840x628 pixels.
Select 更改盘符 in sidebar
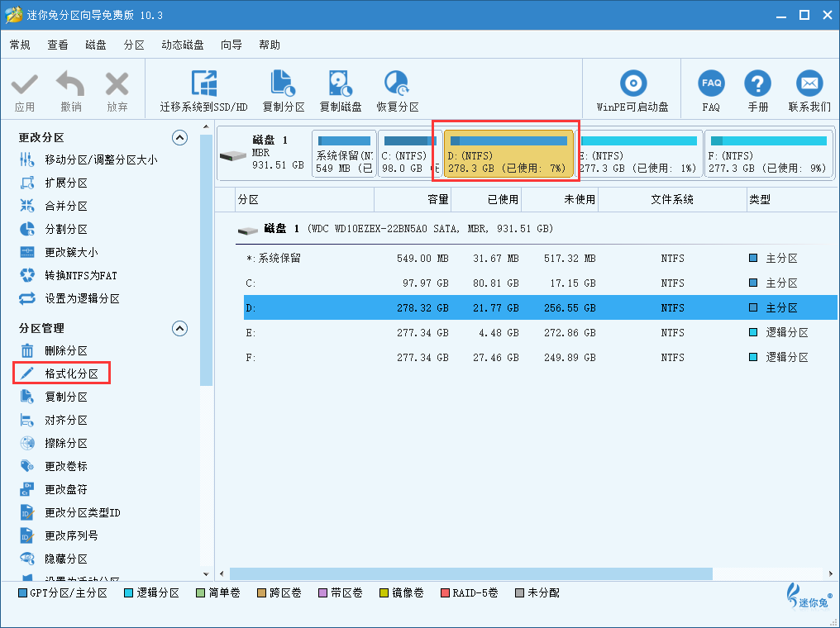54,489
